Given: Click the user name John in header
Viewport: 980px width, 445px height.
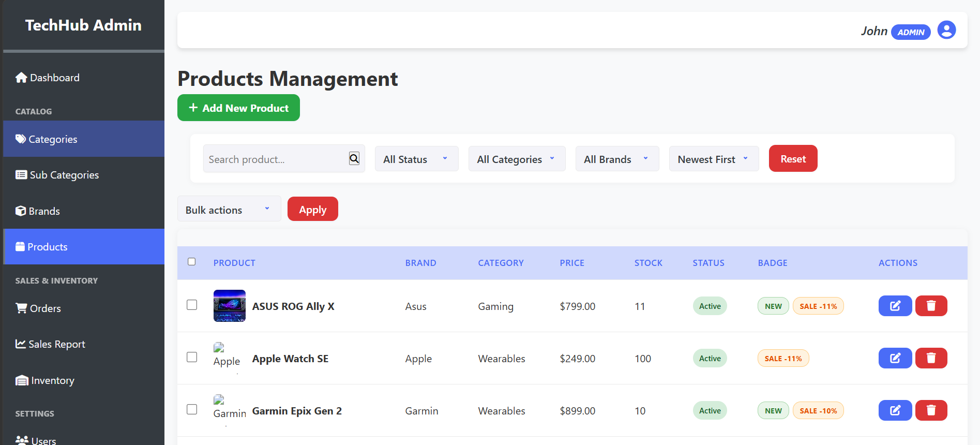Looking at the screenshot, I should pos(874,31).
